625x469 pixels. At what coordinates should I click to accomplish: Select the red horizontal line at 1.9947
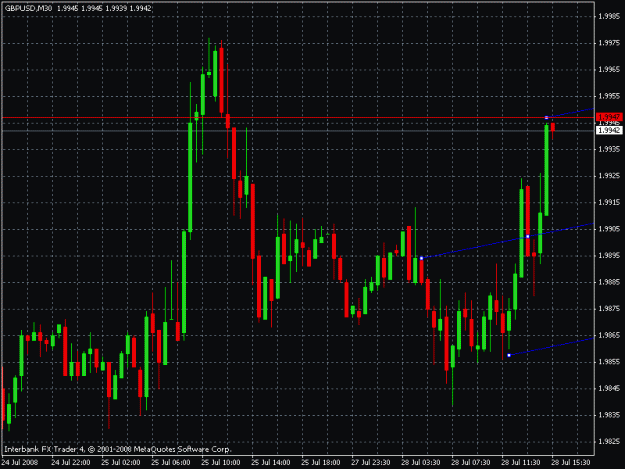click(298, 118)
